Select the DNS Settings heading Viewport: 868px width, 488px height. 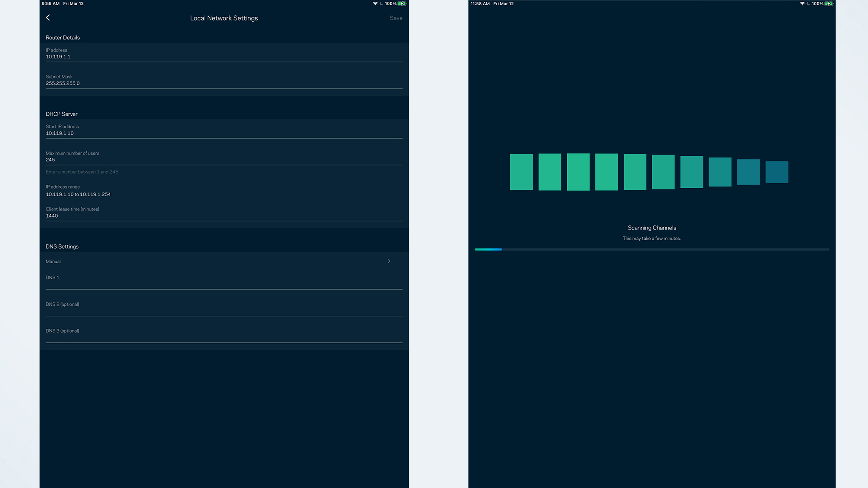coord(62,246)
